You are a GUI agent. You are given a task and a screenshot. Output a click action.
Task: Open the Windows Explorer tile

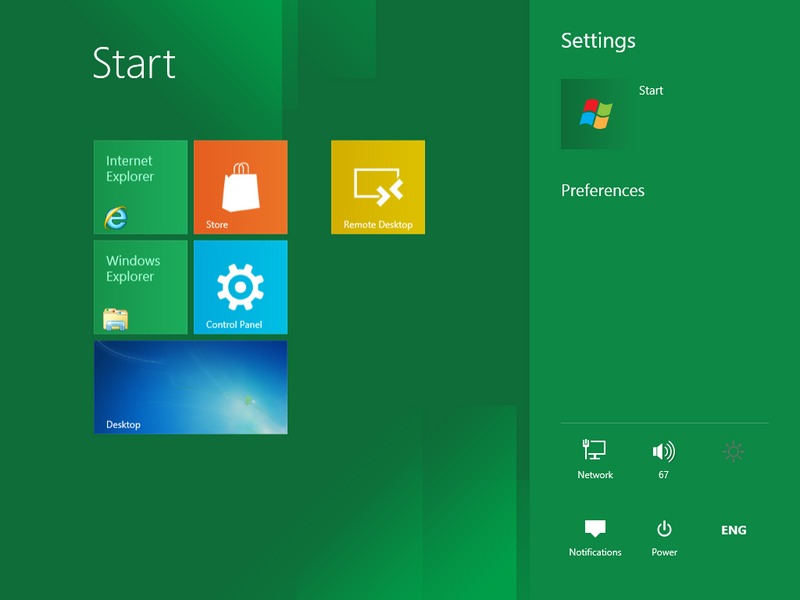[140, 287]
